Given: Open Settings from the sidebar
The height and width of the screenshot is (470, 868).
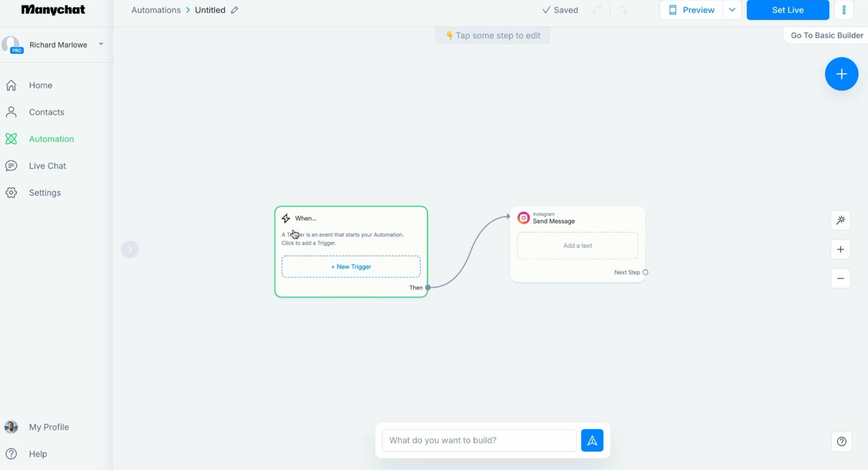Looking at the screenshot, I should coord(45,193).
